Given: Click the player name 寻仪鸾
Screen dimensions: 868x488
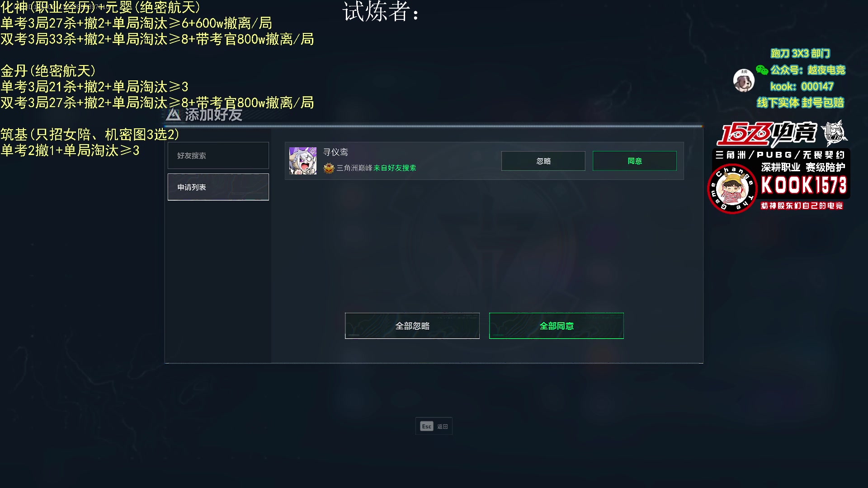Looking at the screenshot, I should (x=335, y=152).
